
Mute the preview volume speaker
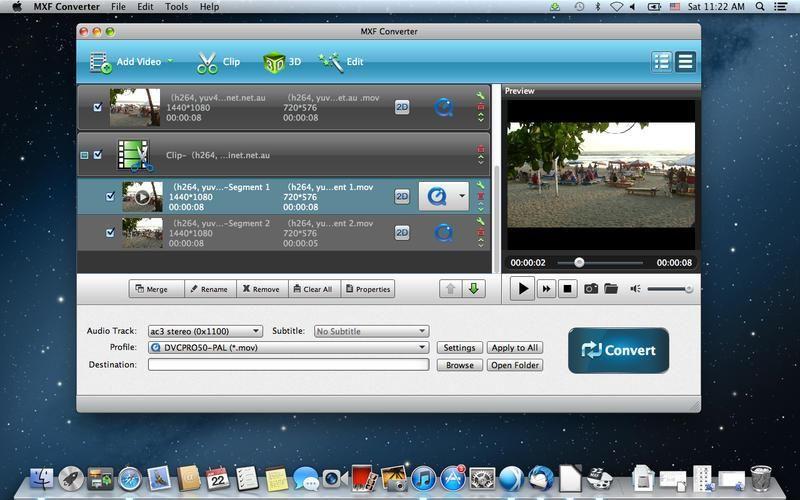pos(635,289)
